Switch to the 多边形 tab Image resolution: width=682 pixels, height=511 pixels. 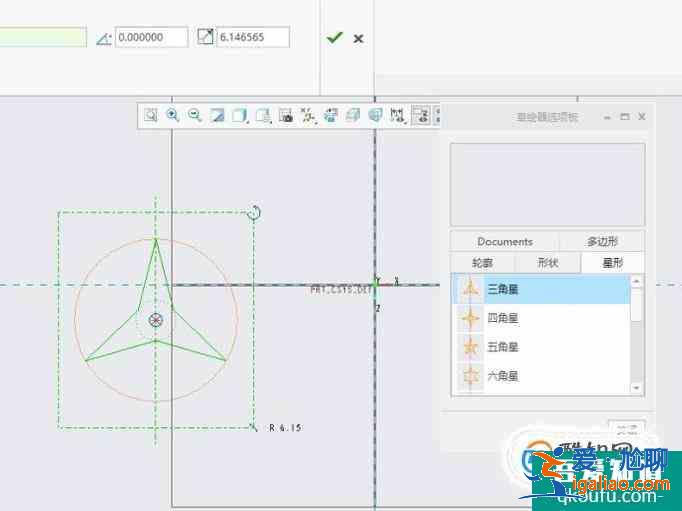(602, 241)
